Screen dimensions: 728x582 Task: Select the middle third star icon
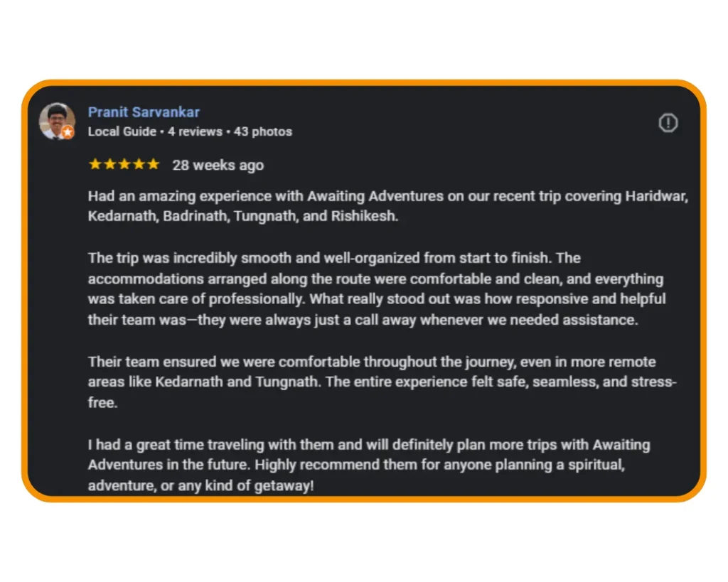click(124, 163)
